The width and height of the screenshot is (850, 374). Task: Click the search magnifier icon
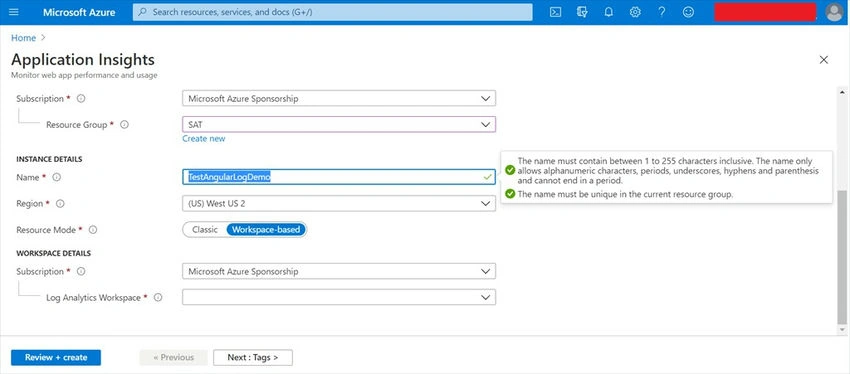click(x=143, y=12)
